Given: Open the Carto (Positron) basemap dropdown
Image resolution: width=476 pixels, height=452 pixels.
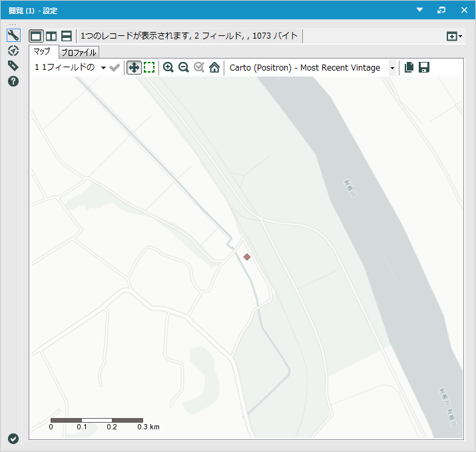Looking at the screenshot, I should (392, 68).
